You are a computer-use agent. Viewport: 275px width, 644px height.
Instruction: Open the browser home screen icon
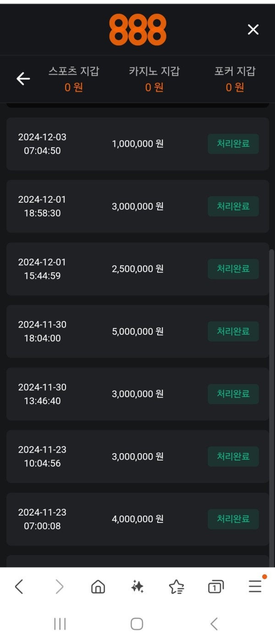pyautogui.click(x=98, y=586)
